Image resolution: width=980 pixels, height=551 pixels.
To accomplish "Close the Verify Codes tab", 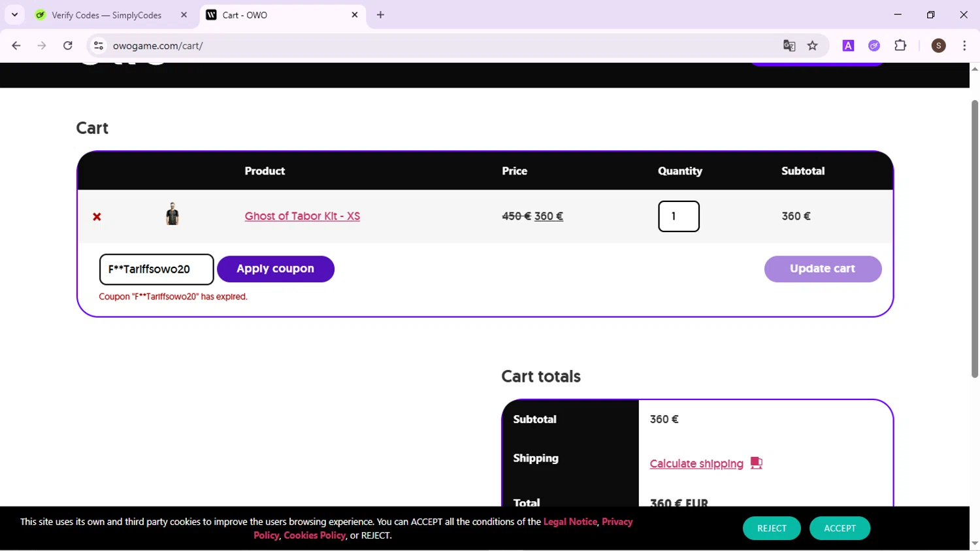I will [x=184, y=14].
